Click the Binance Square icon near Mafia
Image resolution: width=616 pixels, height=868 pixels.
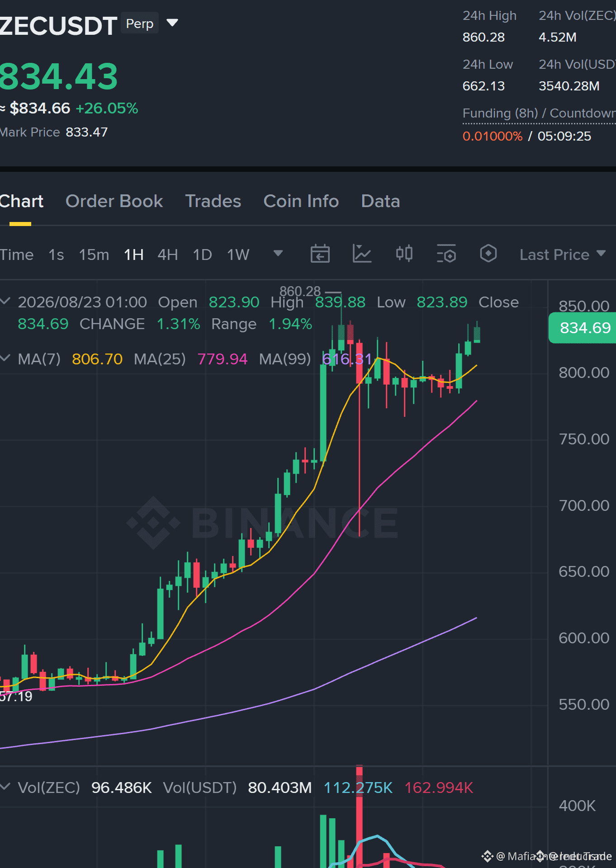pyautogui.click(x=487, y=856)
